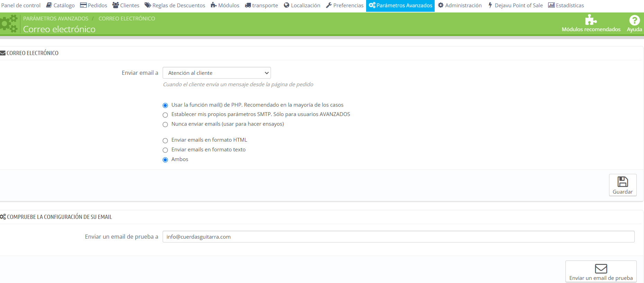
Task: Open the Enviar email a dropdown
Action: click(x=217, y=73)
